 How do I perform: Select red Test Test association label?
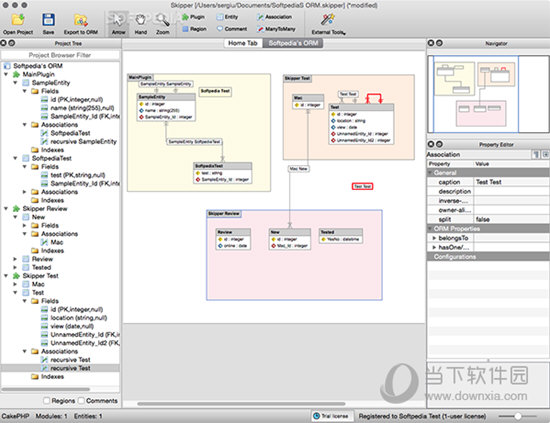(x=362, y=186)
